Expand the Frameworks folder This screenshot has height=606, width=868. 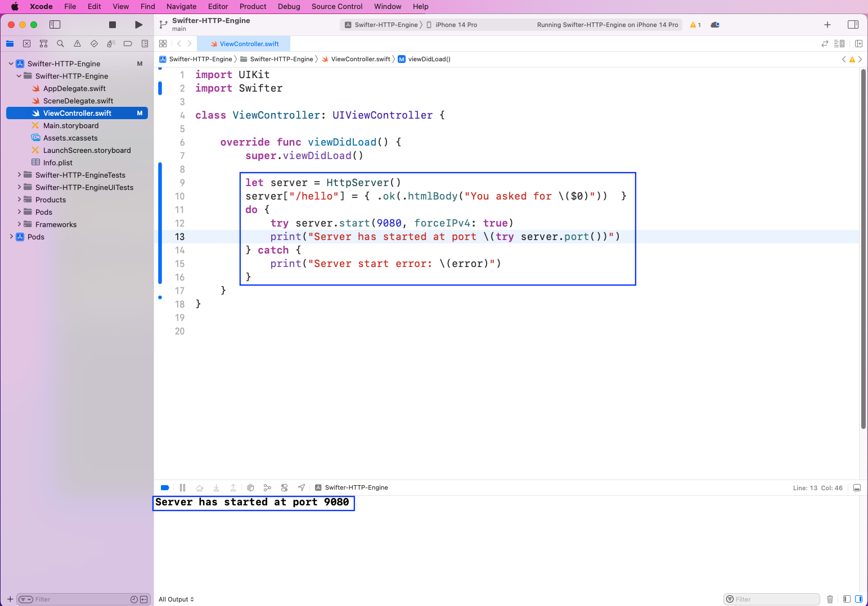pyautogui.click(x=19, y=224)
